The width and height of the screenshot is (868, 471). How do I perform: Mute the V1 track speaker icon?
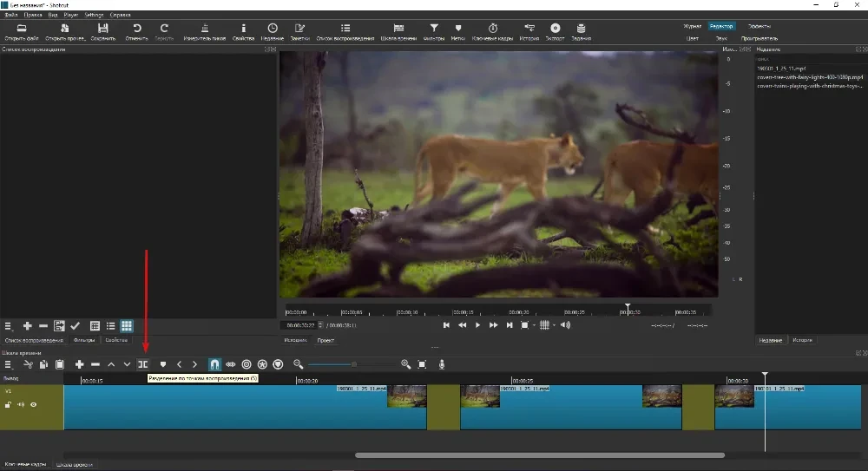coord(21,404)
